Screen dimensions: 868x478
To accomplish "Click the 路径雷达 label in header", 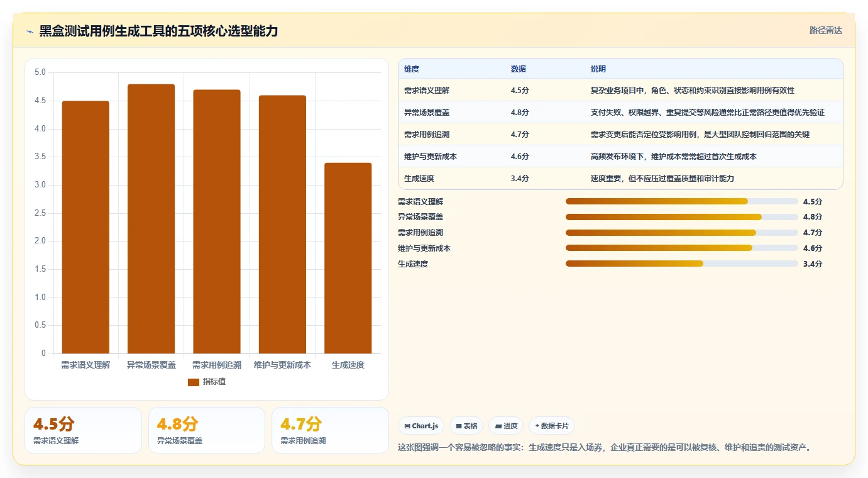I will (x=825, y=30).
